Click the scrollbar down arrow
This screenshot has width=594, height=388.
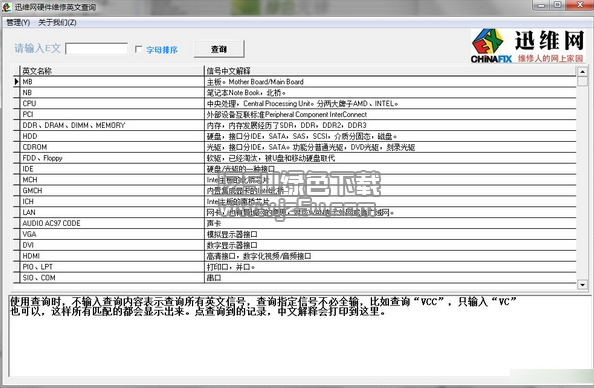tap(582, 284)
